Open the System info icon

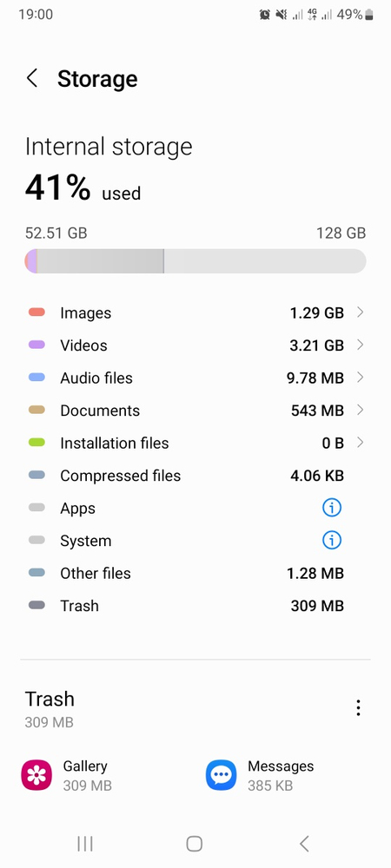[332, 540]
